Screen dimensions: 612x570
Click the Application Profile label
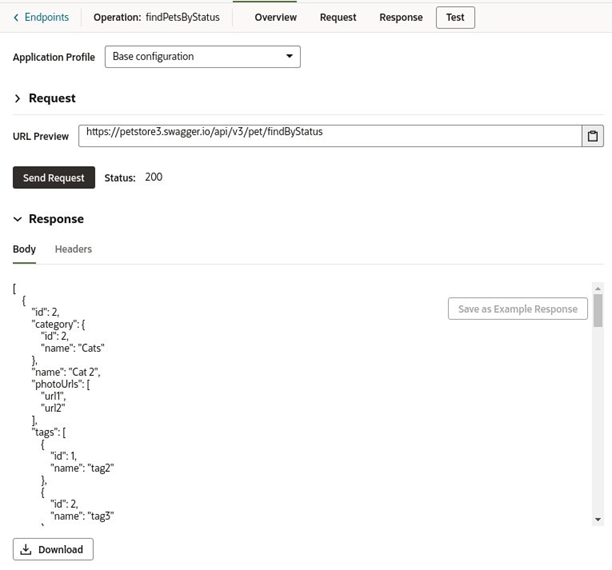click(54, 57)
